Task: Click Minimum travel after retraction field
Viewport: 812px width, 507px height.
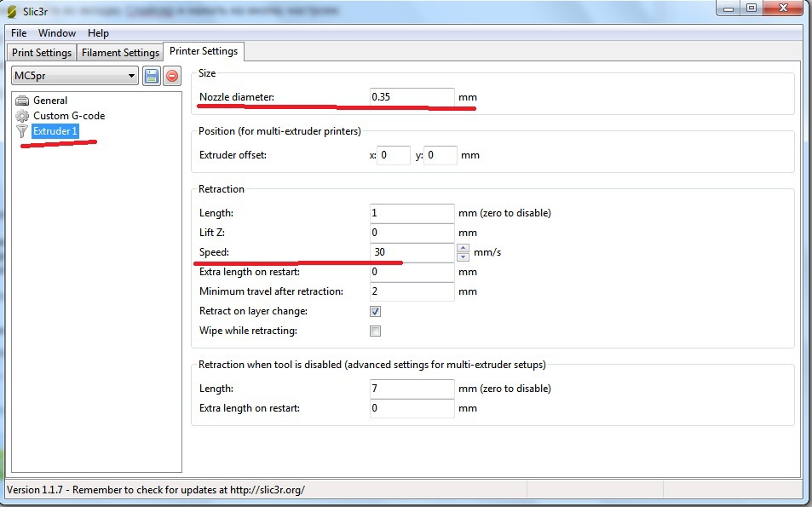Action: [x=412, y=292]
